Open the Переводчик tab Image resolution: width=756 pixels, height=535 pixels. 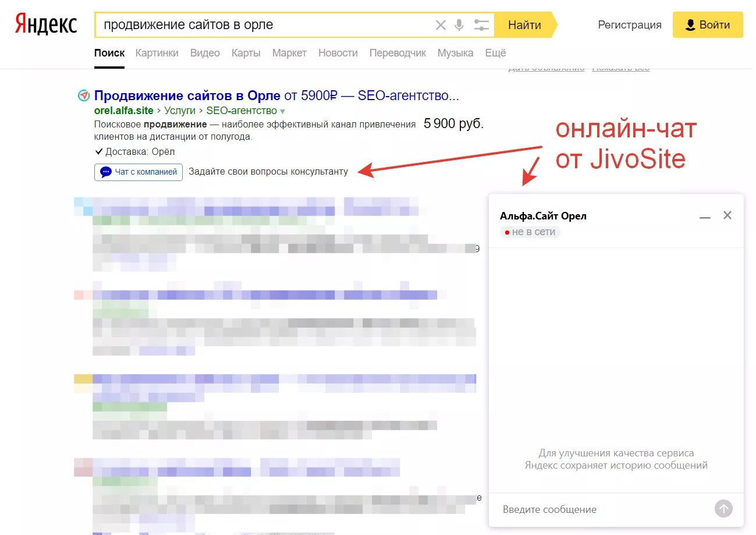pyautogui.click(x=398, y=53)
